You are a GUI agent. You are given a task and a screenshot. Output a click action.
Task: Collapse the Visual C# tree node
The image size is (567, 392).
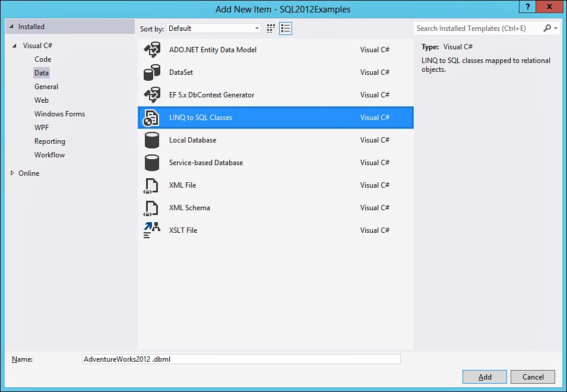tap(13, 46)
